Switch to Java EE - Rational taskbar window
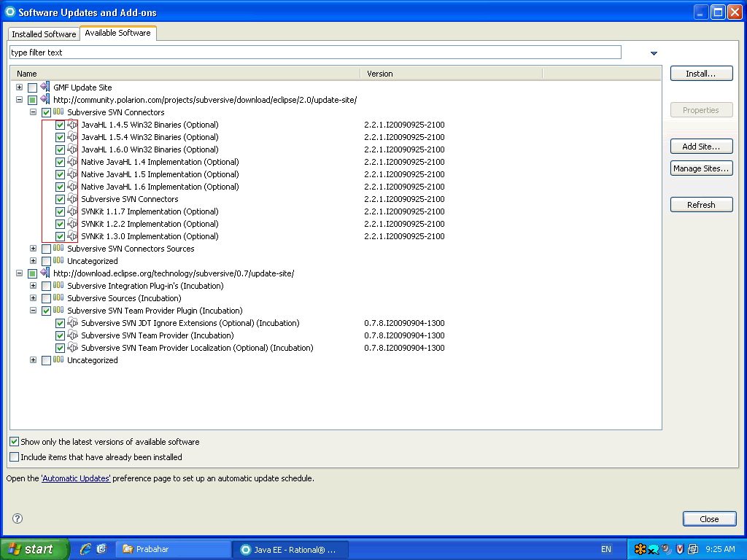 [x=290, y=549]
